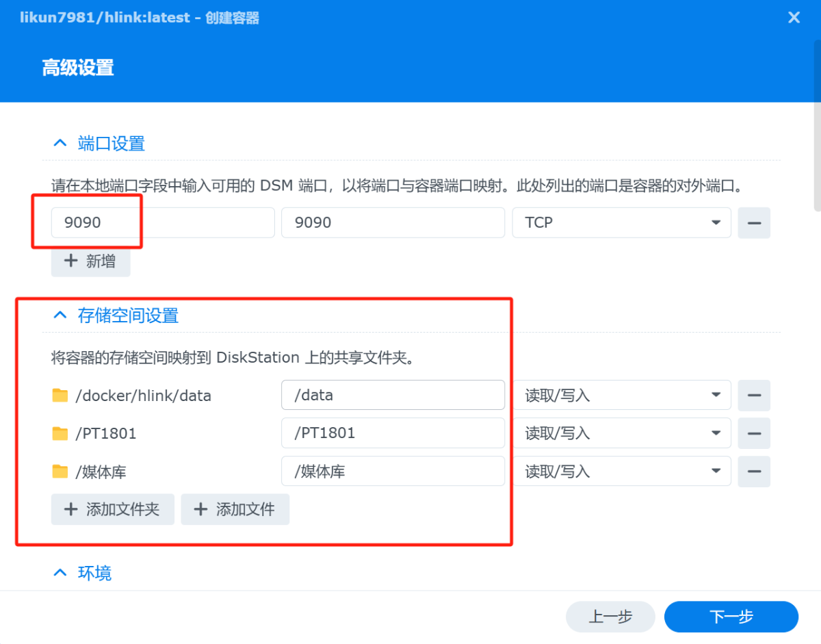The height and width of the screenshot is (644, 821).
Task: Click the folder icon beside /PT1801
Action: pyautogui.click(x=62, y=433)
